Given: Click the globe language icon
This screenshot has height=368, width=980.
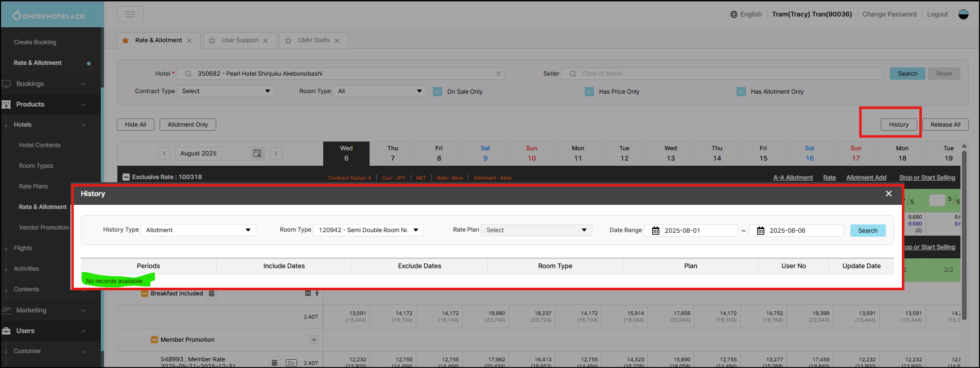Looking at the screenshot, I should (x=734, y=14).
